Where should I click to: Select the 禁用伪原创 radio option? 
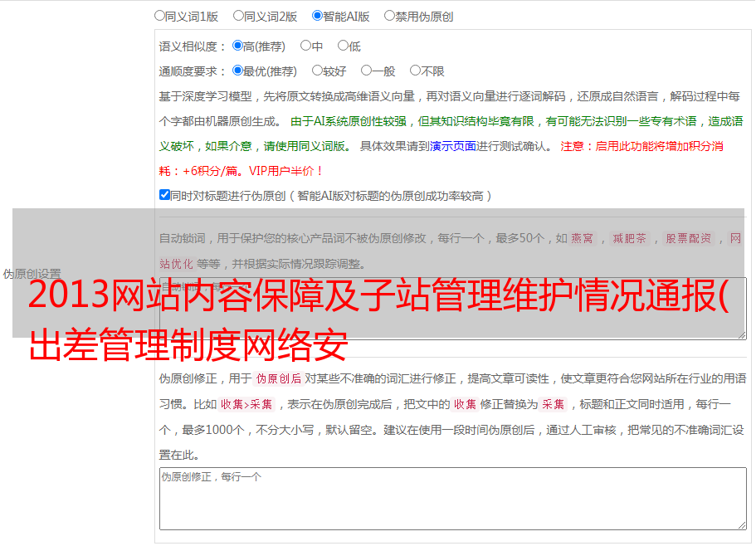(389, 16)
